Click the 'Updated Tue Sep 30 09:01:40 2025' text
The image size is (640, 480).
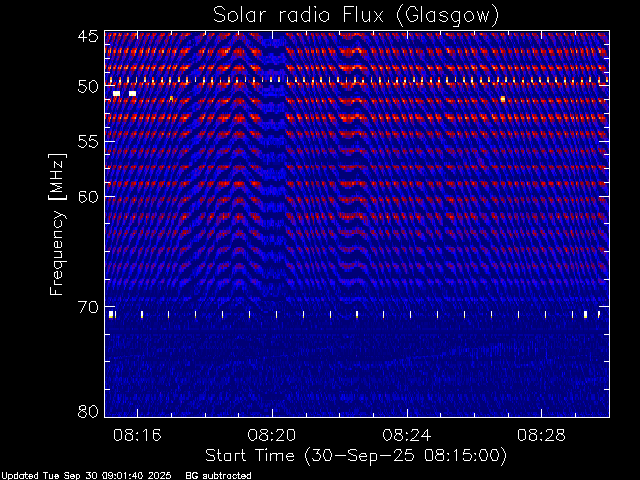tap(86, 476)
